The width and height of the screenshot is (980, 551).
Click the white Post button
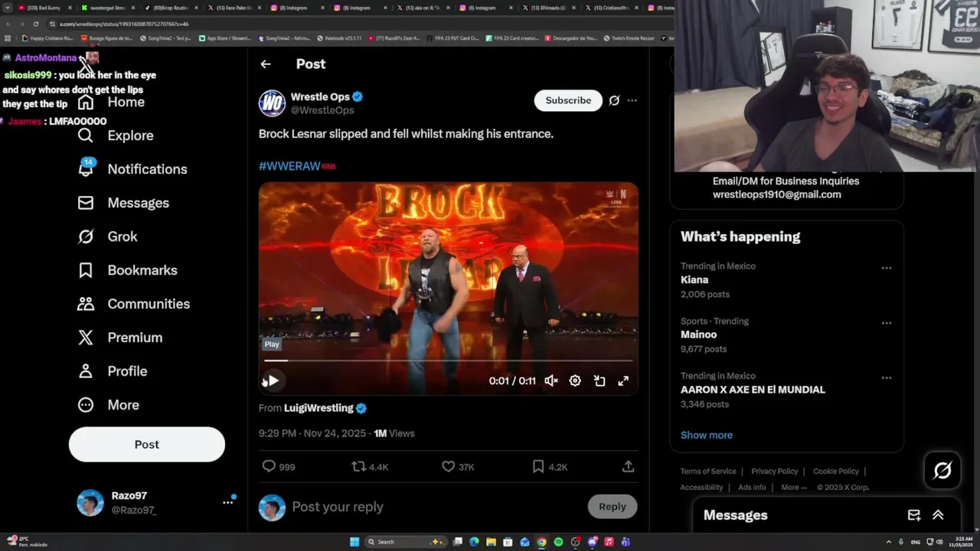(x=147, y=445)
